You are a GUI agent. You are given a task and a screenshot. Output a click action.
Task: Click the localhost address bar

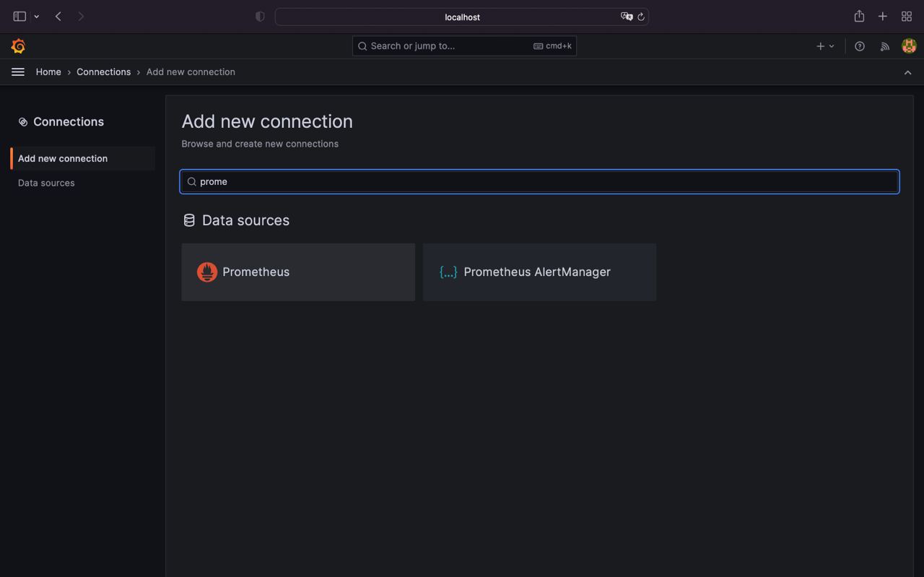click(x=462, y=17)
